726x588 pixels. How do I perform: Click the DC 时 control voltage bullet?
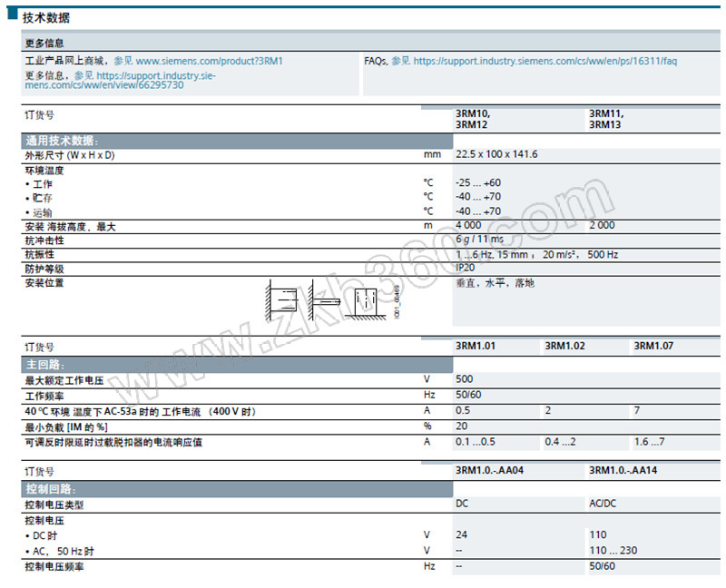(x=41, y=535)
